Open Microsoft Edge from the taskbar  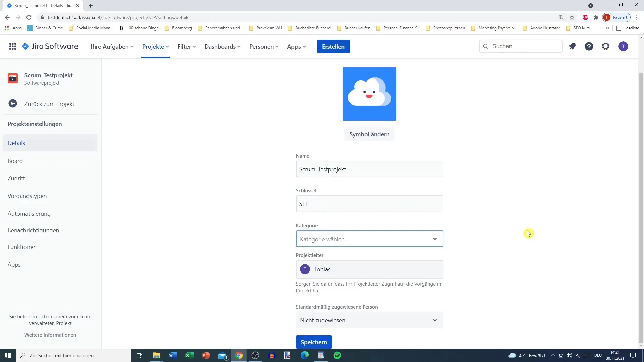coord(305,355)
